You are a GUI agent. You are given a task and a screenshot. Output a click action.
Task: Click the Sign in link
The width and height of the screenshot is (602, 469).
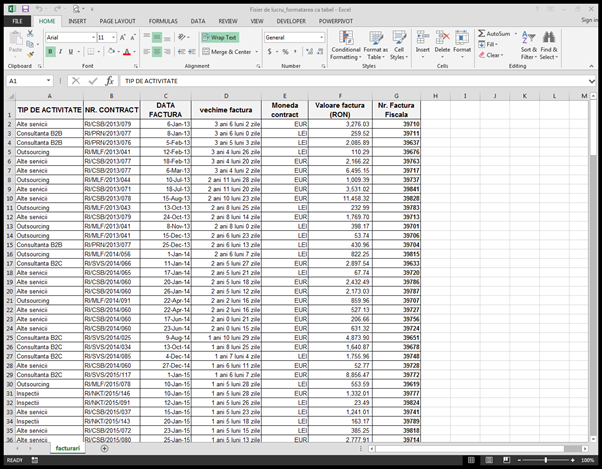point(589,20)
